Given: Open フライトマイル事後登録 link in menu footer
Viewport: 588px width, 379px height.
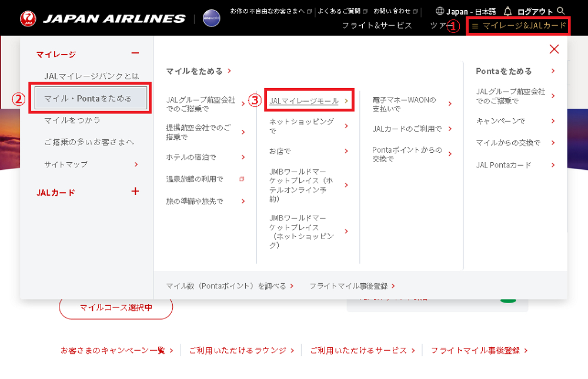Looking at the screenshot, I should coord(352,286).
